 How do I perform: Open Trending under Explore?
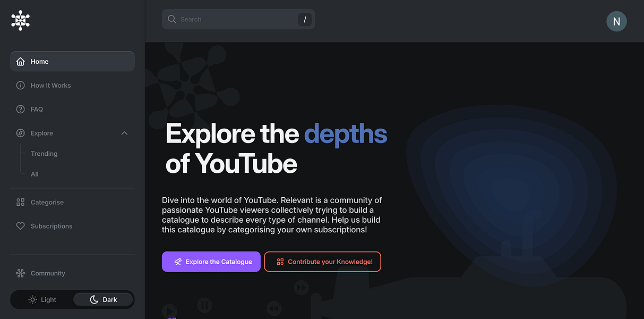(44, 154)
